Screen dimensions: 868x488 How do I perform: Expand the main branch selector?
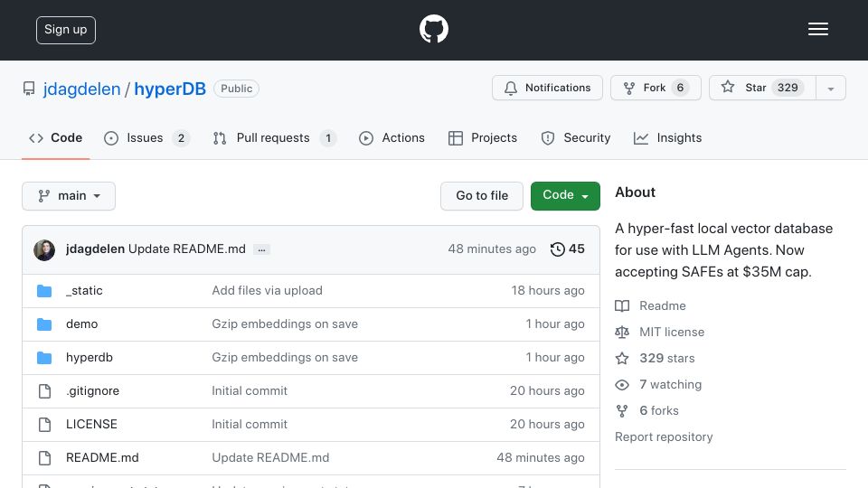(69, 196)
